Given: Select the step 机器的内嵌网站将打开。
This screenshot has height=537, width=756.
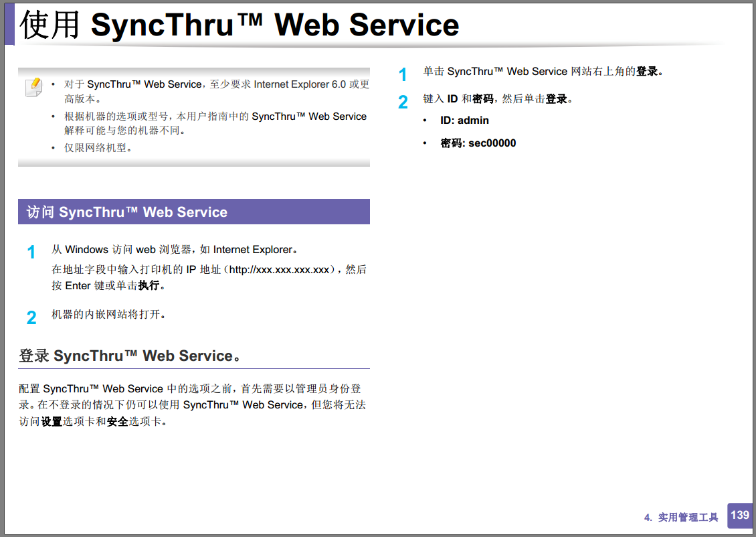Looking at the screenshot, I should click(110, 315).
